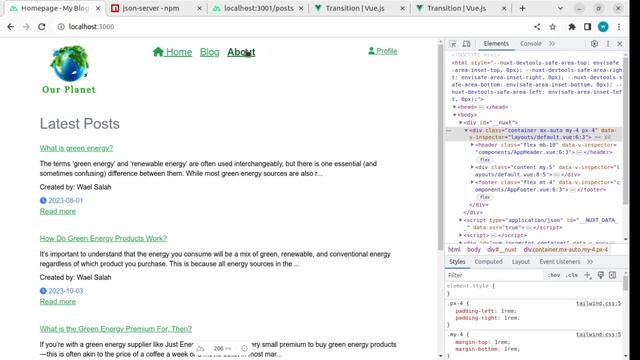The width and height of the screenshot is (640, 360).
Task: Open a new browser tab
Action: point(522,8)
